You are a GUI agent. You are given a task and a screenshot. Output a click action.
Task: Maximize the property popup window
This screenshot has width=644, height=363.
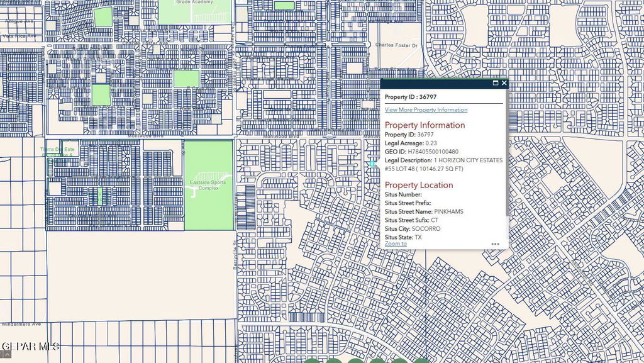pos(495,83)
